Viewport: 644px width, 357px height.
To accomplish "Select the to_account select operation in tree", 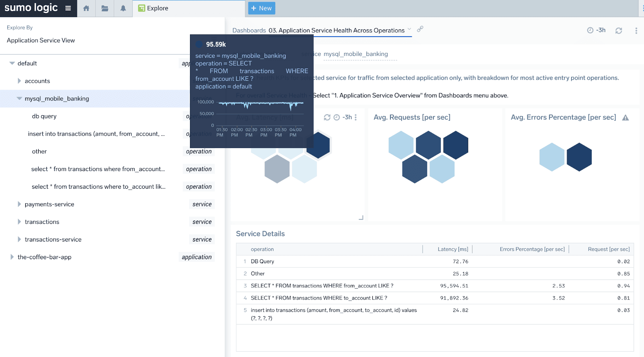I will point(99,187).
